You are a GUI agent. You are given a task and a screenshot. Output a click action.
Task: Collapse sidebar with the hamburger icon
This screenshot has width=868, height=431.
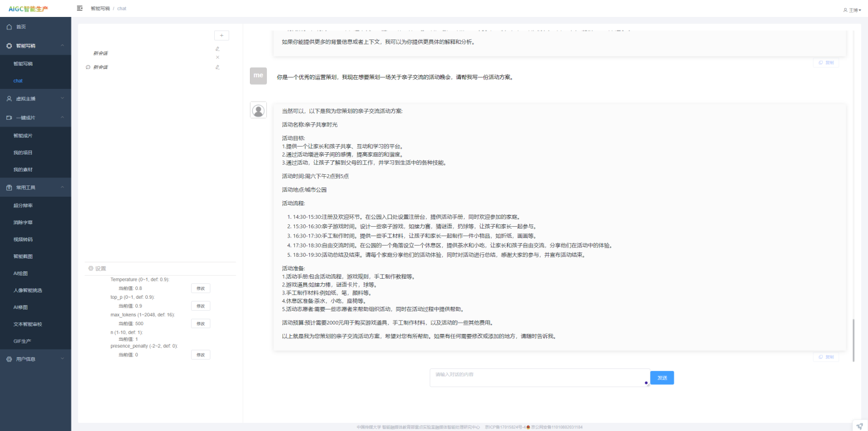pos(80,8)
